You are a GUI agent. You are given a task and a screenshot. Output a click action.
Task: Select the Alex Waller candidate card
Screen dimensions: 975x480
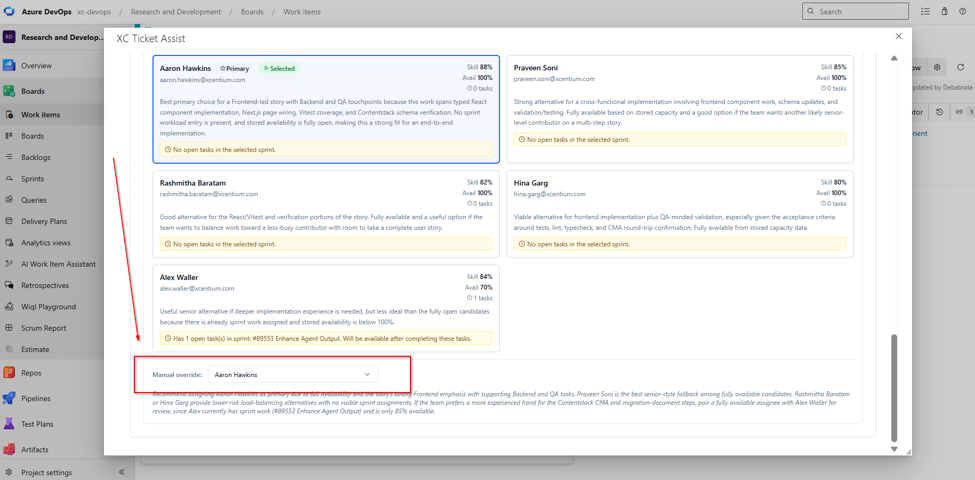point(326,308)
